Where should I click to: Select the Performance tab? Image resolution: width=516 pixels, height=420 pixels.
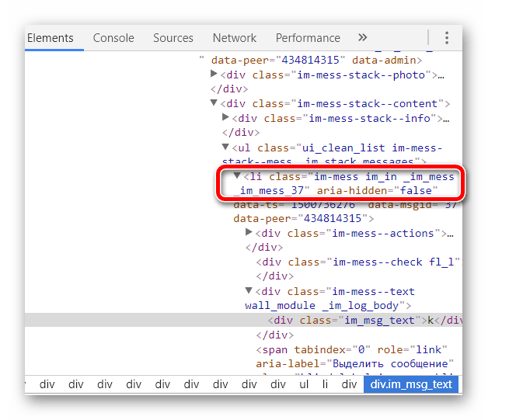point(308,38)
